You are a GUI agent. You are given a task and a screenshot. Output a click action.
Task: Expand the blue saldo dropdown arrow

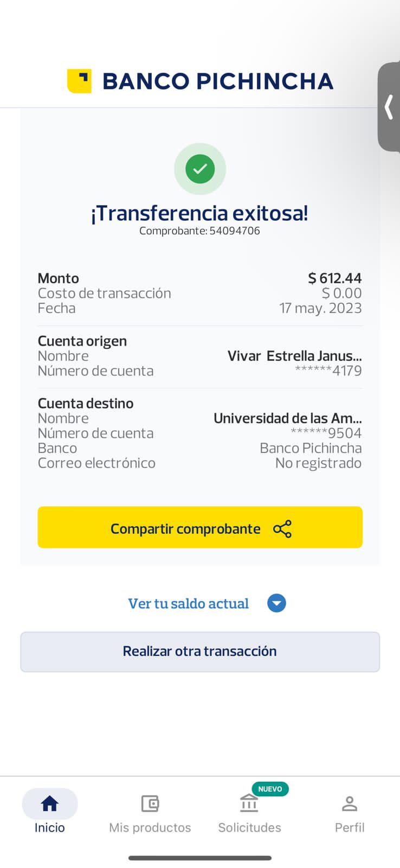pyautogui.click(x=276, y=603)
